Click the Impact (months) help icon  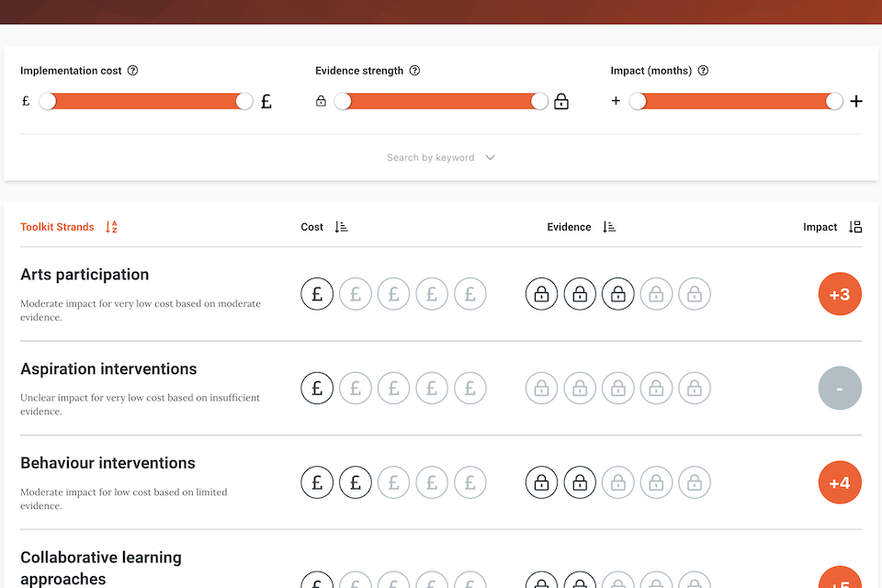[703, 71]
